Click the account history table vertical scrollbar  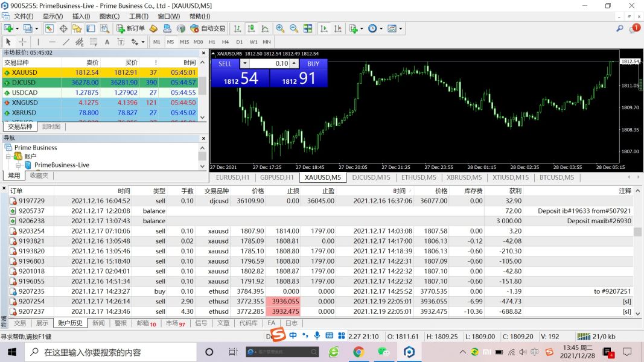[637, 232]
